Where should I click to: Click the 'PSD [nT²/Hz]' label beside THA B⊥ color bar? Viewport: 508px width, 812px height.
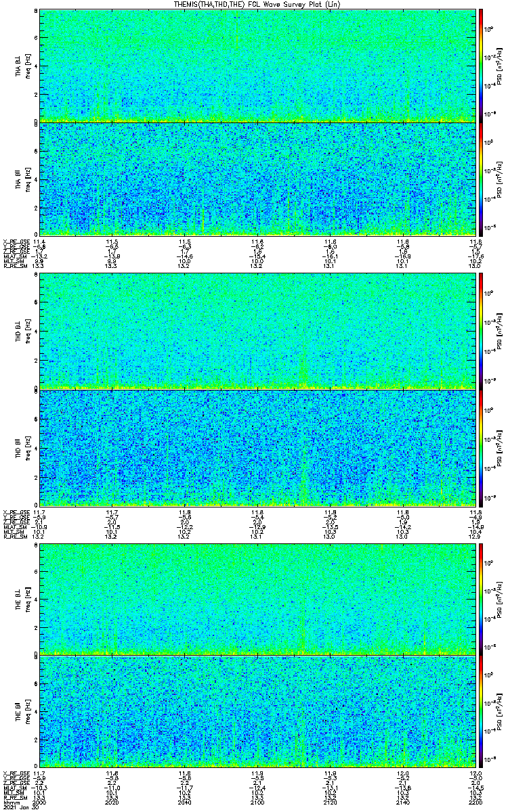499,66
